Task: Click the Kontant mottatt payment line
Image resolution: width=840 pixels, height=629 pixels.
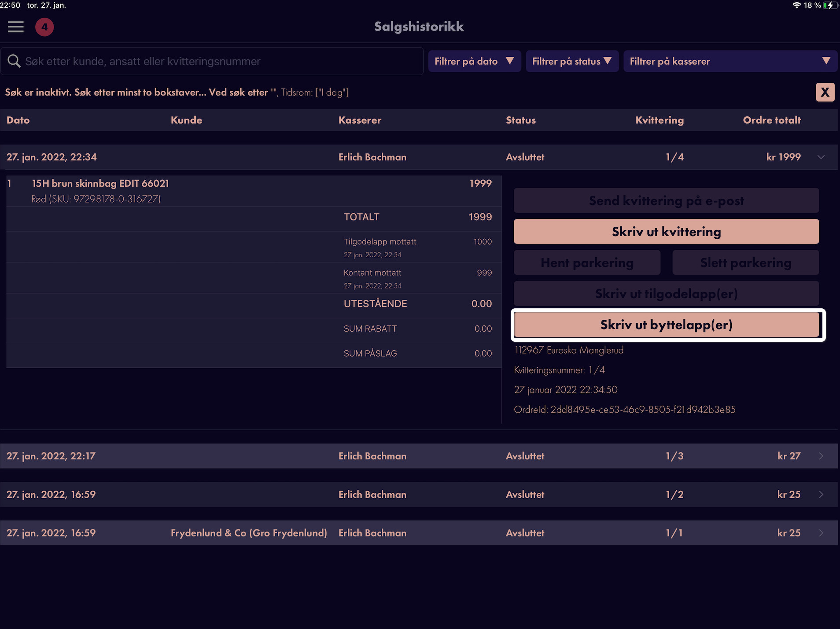Action: point(254,278)
